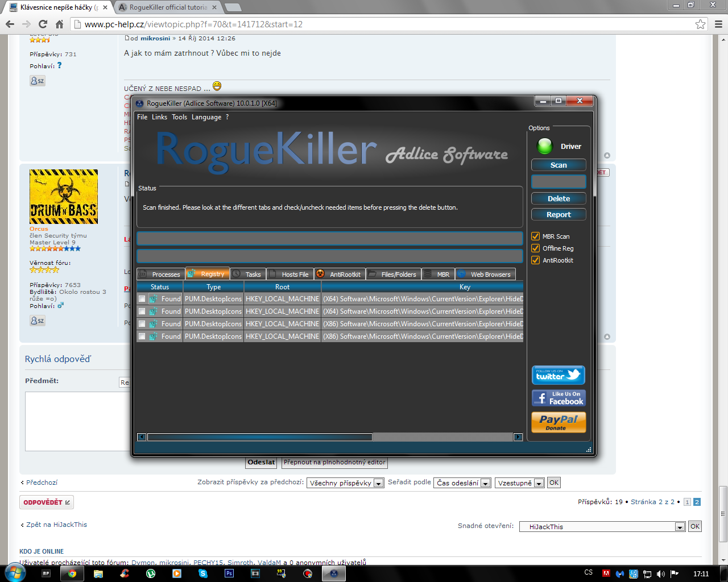
Task: Click the quick reply message text area
Action: coord(78,421)
